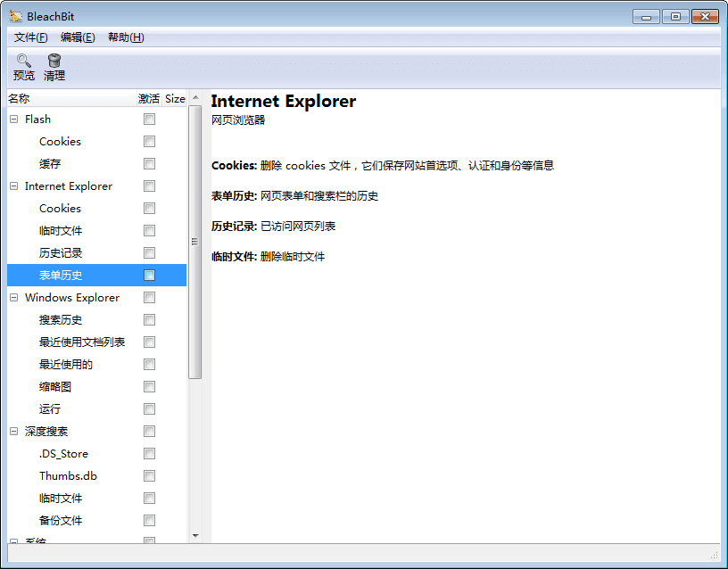This screenshot has height=569, width=728.
Task: Collapse the Windows Explorer tree group
Action: pos(14,298)
